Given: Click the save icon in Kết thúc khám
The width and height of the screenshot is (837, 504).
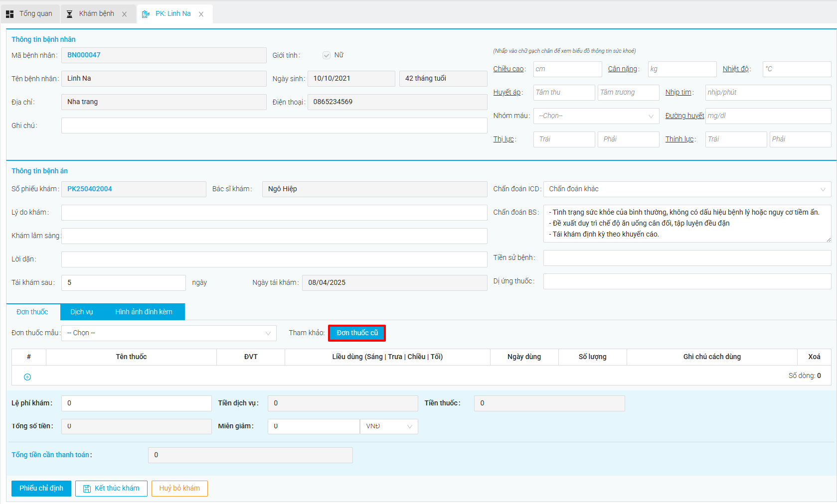Looking at the screenshot, I should point(87,489).
